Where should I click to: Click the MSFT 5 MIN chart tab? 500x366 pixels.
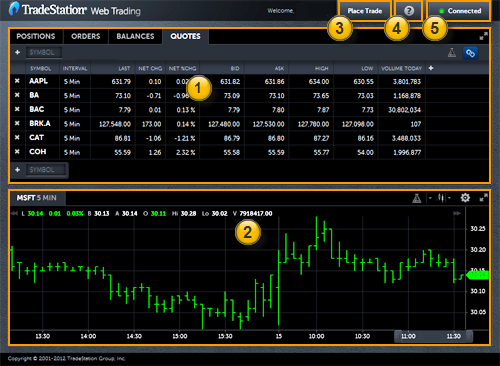(37, 198)
